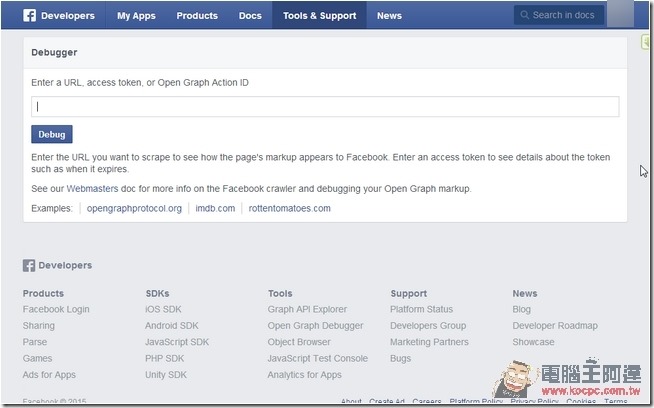
Task: Open the Bugs footer link
Action: (400, 358)
